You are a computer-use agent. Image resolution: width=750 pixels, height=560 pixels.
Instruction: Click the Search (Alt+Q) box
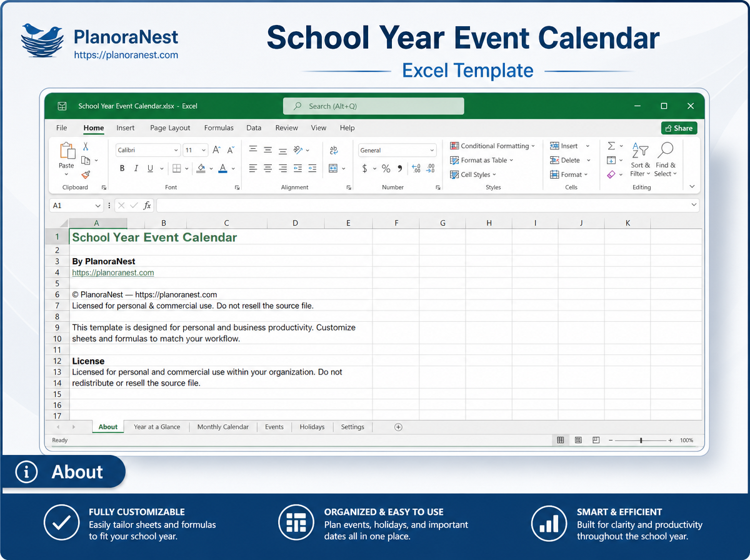pyautogui.click(x=374, y=106)
